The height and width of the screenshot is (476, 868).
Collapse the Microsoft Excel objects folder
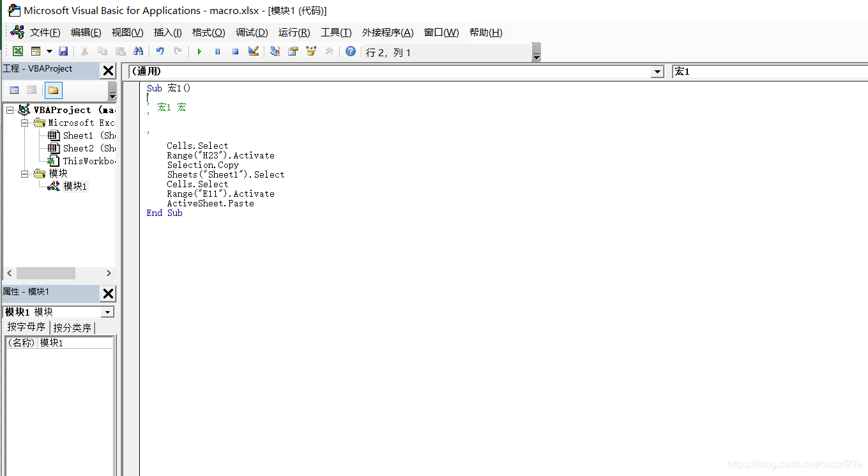tap(24, 123)
